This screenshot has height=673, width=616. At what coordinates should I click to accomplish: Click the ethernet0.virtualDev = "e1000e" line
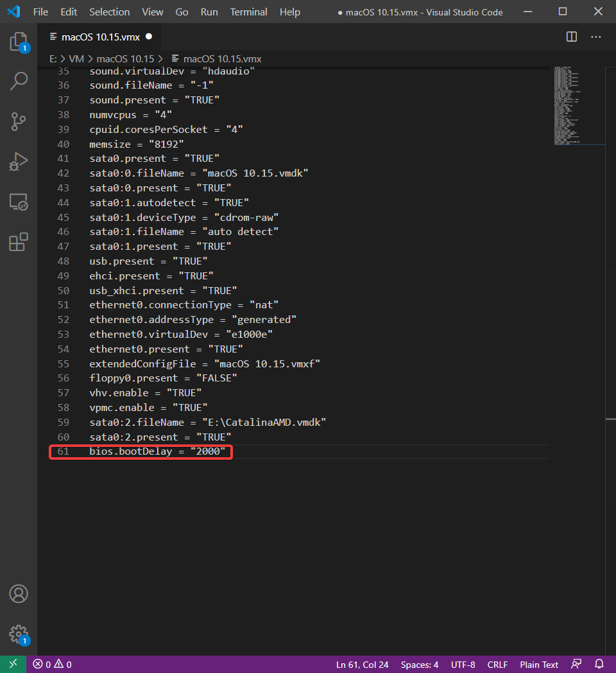pos(180,334)
